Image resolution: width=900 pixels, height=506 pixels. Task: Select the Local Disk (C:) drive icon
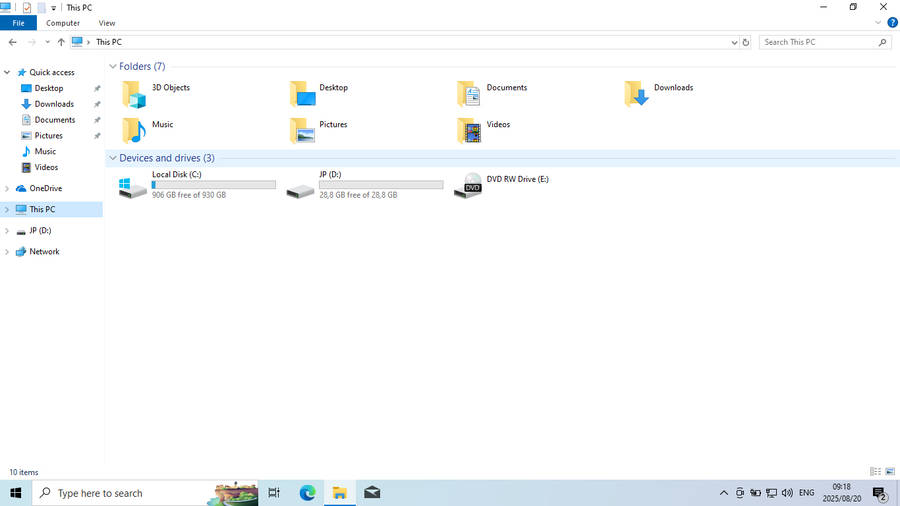click(132, 186)
